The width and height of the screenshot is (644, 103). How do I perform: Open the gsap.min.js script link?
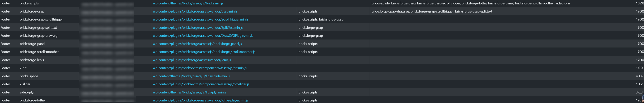195,11
